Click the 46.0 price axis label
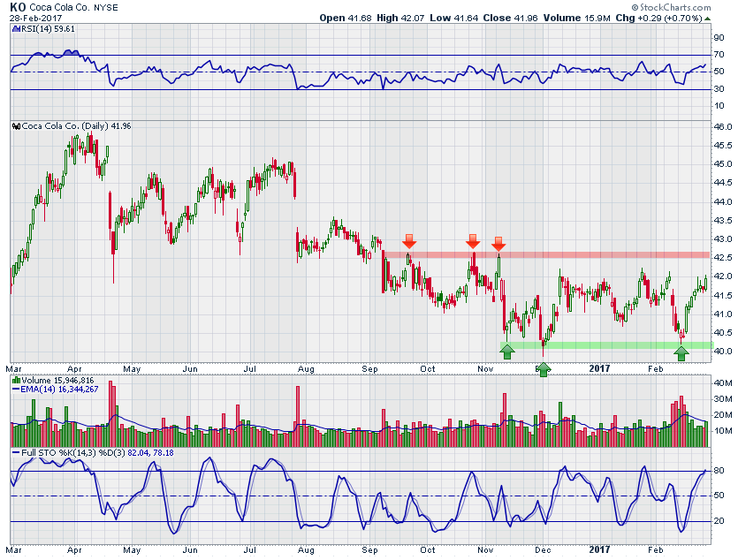The width and height of the screenshot is (738, 560). pos(722,126)
